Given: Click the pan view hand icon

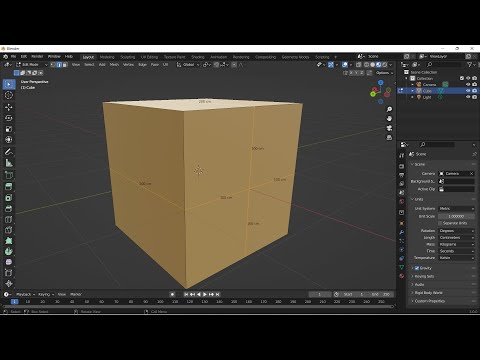Looking at the screenshot, I should tap(389, 119).
